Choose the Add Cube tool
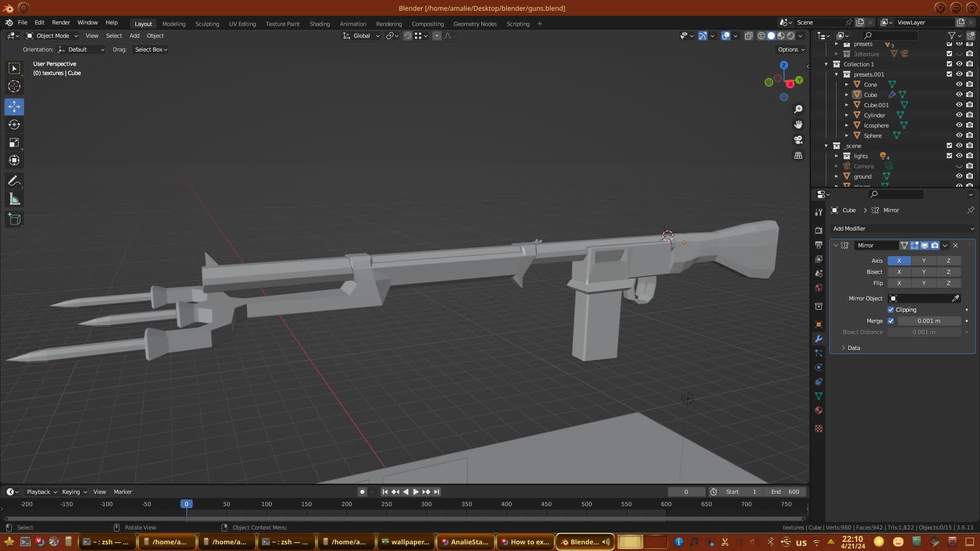 14,219
